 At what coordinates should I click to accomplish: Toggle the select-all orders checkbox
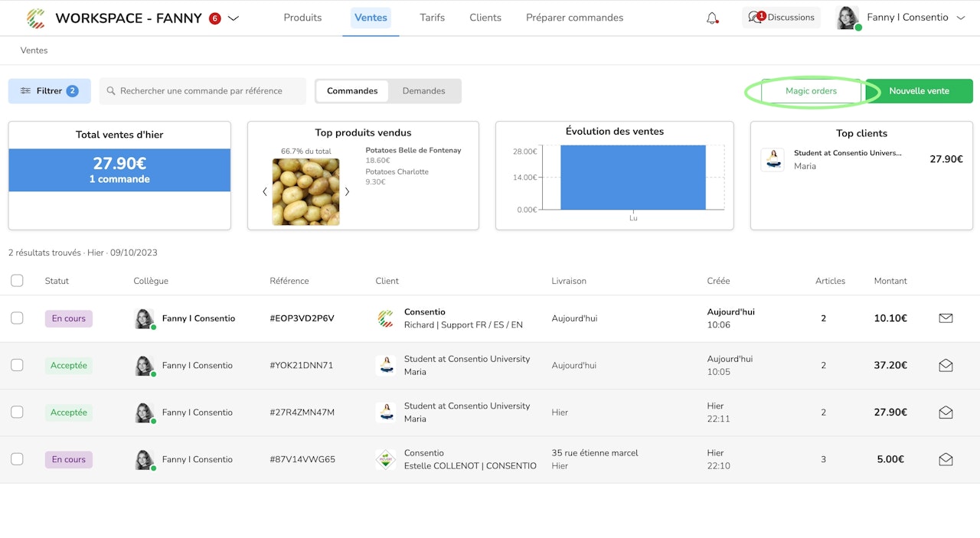point(17,281)
